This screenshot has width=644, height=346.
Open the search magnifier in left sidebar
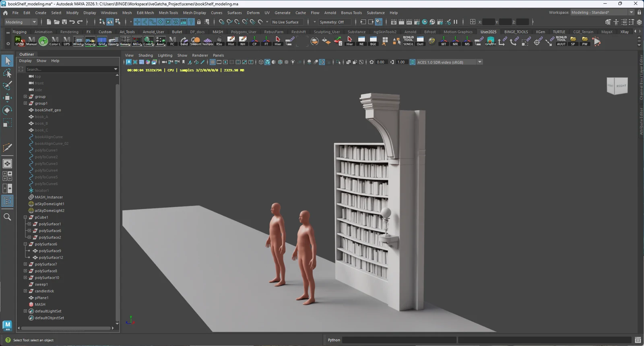pyautogui.click(x=7, y=217)
